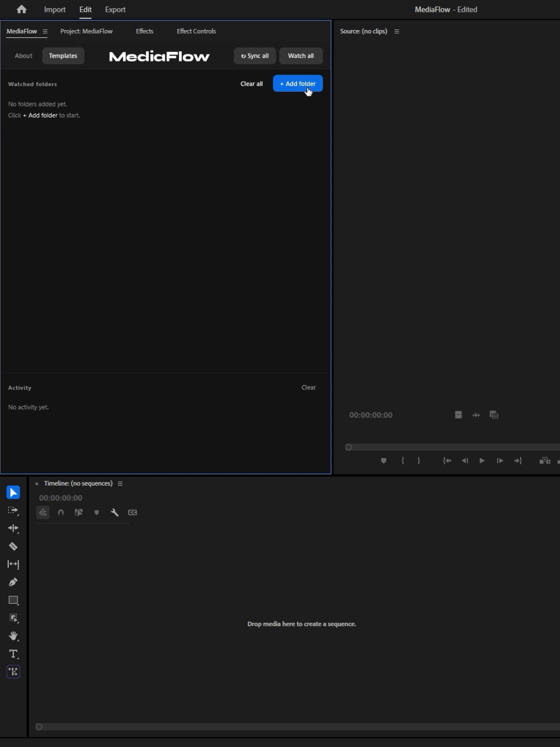Open timeline Wrench display settings
This screenshot has height=747, width=560.
[x=115, y=513]
